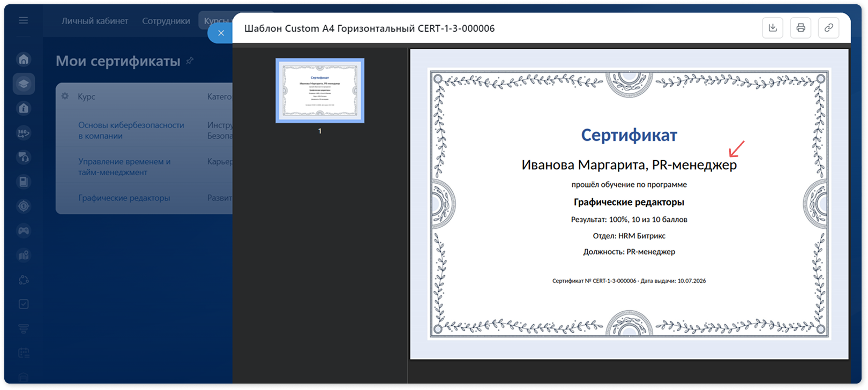Viewport: 868px width, 390px height.
Task: Open the checklist tasks sidebar icon
Action: [24, 304]
